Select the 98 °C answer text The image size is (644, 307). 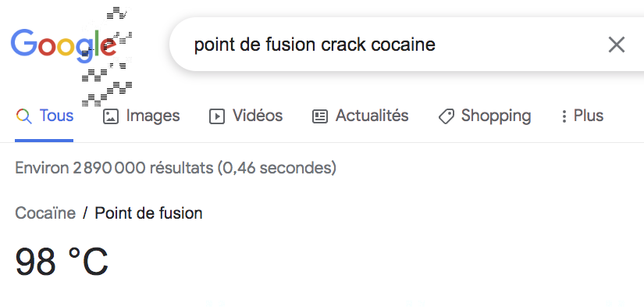pyautogui.click(x=62, y=262)
